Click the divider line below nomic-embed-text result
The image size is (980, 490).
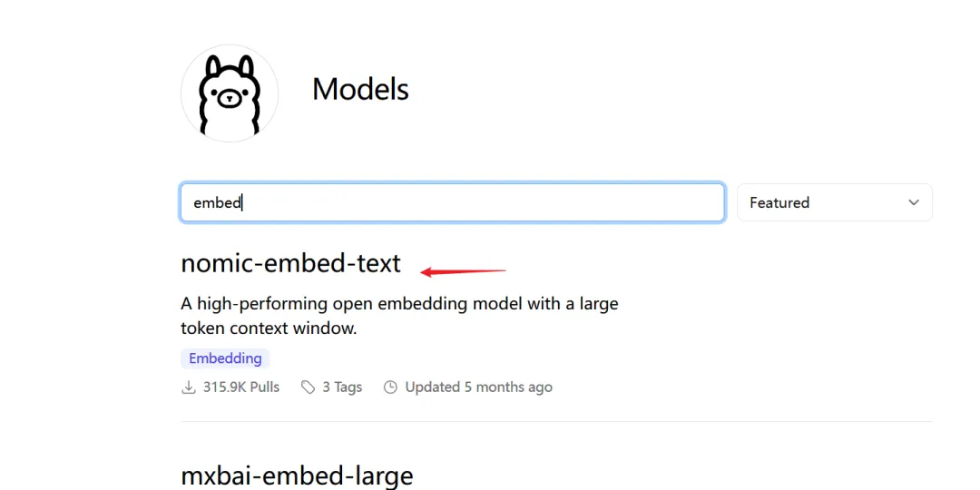coord(556,422)
